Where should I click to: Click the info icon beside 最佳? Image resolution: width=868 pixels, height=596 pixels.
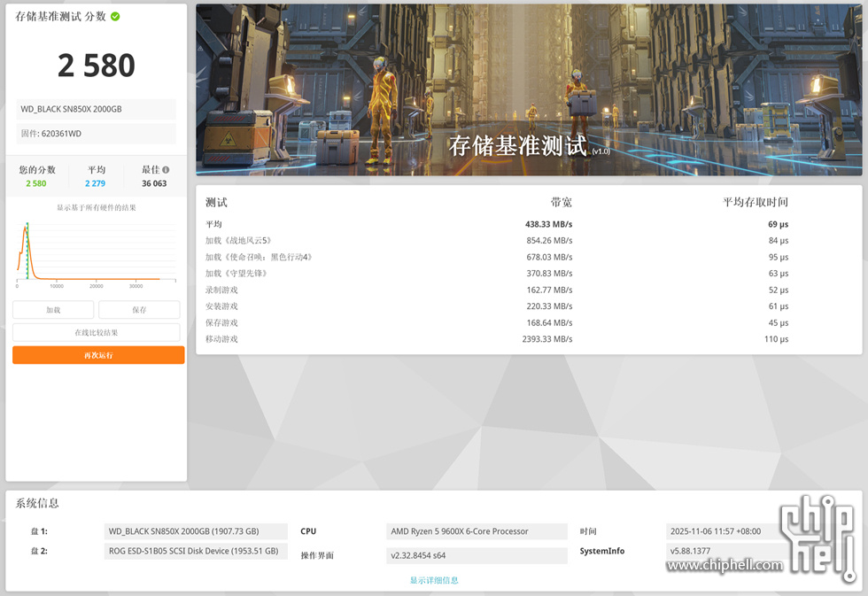[166, 170]
